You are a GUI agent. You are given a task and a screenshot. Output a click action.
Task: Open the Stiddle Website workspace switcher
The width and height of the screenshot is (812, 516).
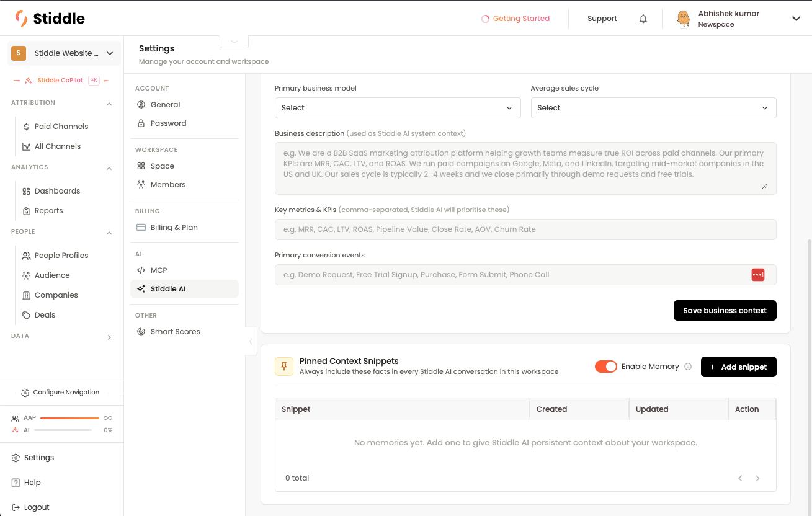(x=63, y=53)
